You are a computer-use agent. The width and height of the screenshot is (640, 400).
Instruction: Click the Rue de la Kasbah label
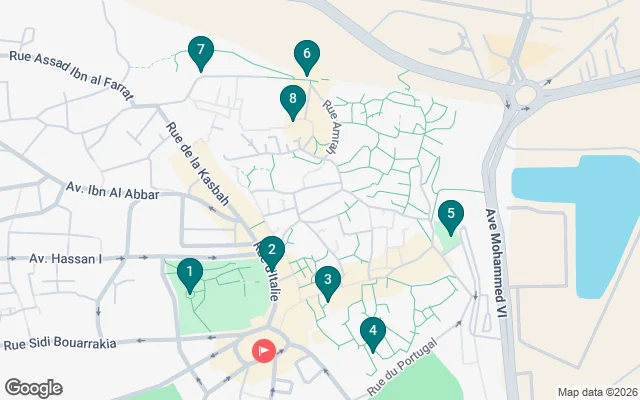pos(198,164)
